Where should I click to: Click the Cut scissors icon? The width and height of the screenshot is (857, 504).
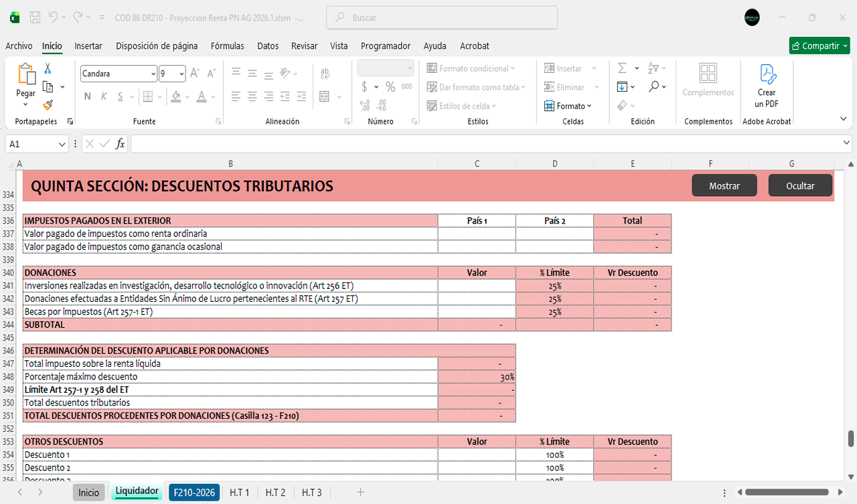[x=48, y=68]
